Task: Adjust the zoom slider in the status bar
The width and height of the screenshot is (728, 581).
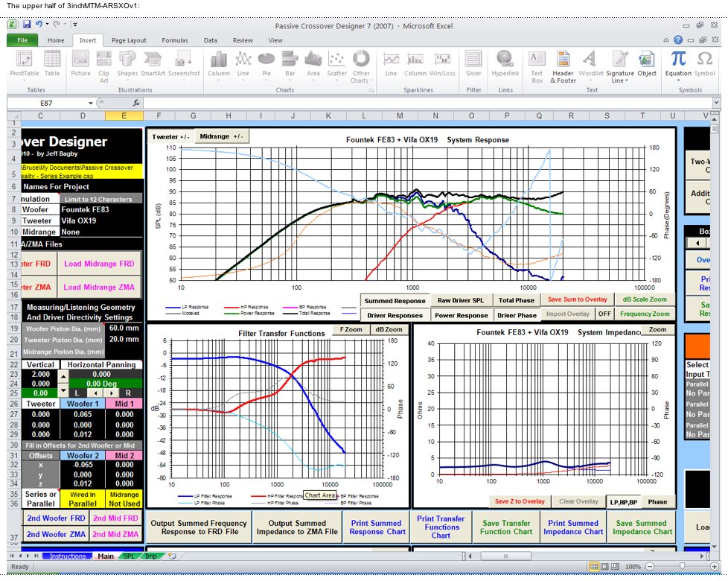Action: coord(682,566)
